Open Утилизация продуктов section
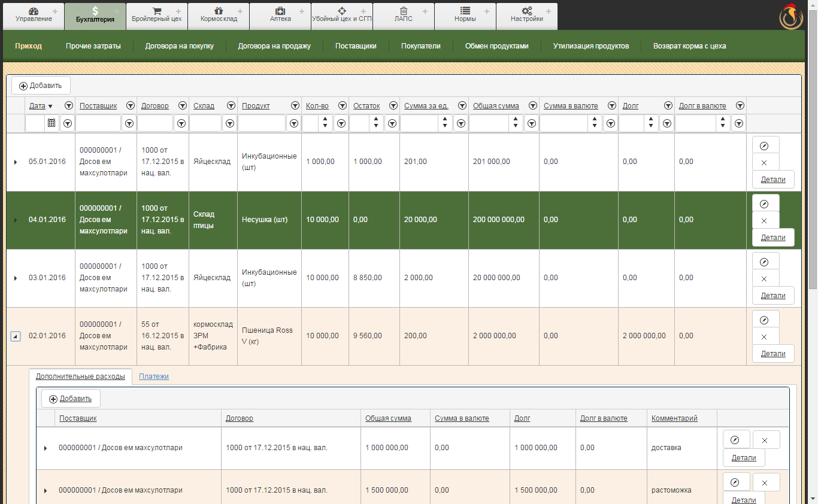This screenshot has width=818, height=504. point(591,46)
